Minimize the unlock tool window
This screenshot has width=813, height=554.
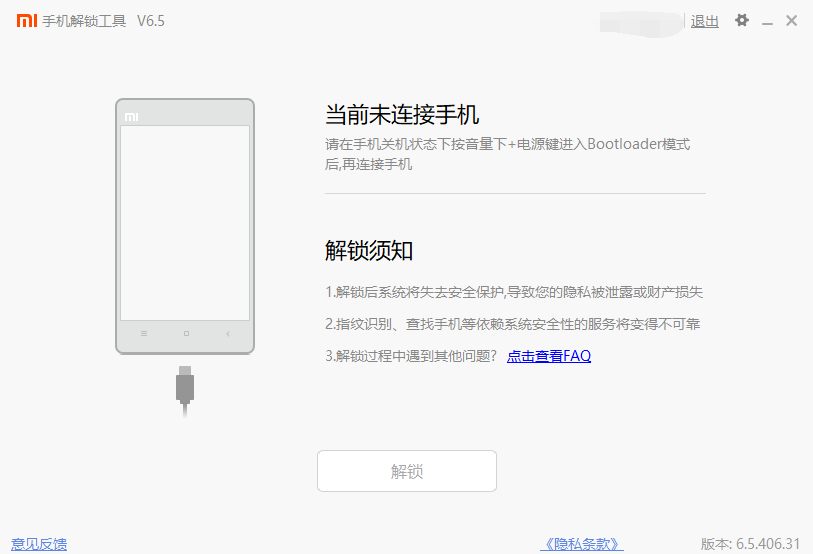[767, 23]
